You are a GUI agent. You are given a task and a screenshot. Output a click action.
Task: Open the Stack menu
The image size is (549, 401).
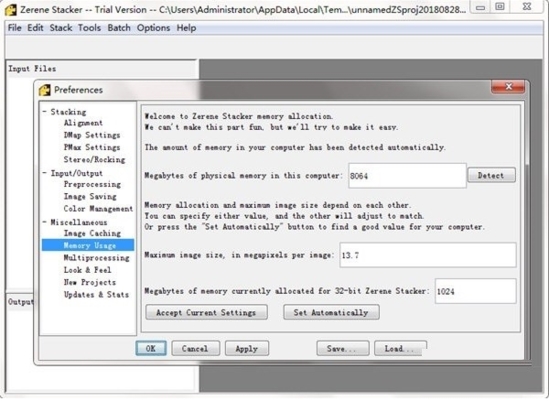coord(61,28)
